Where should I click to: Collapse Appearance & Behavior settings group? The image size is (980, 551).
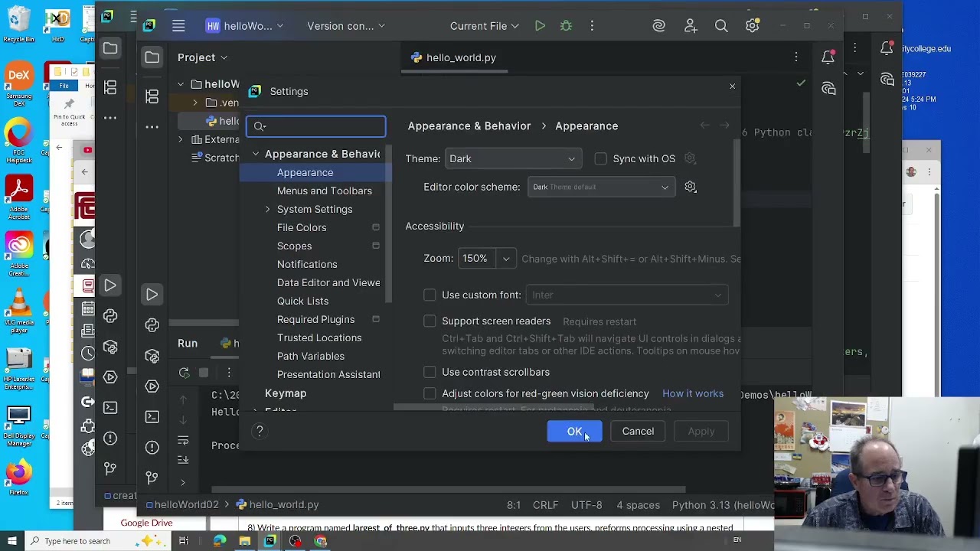tap(256, 154)
